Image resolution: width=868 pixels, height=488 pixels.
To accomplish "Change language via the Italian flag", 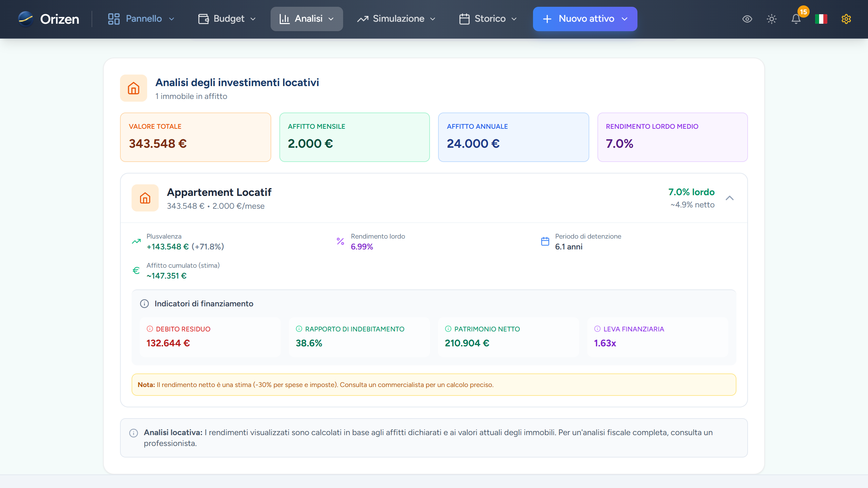I will pyautogui.click(x=821, y=19).
